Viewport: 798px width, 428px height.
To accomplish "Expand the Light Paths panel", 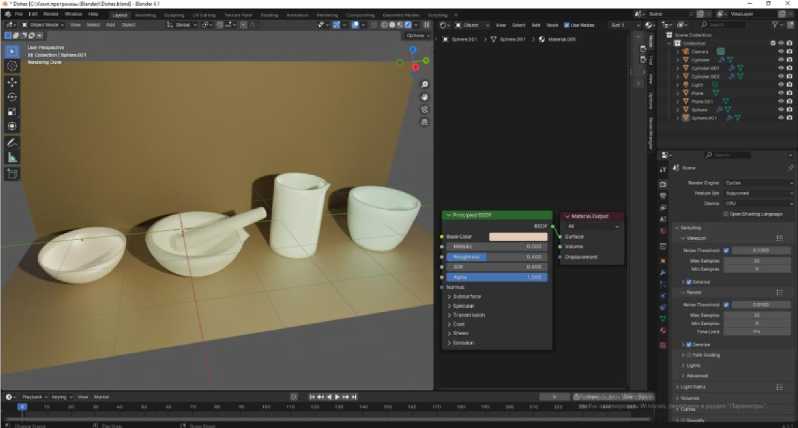I will [x=693, y=385].
